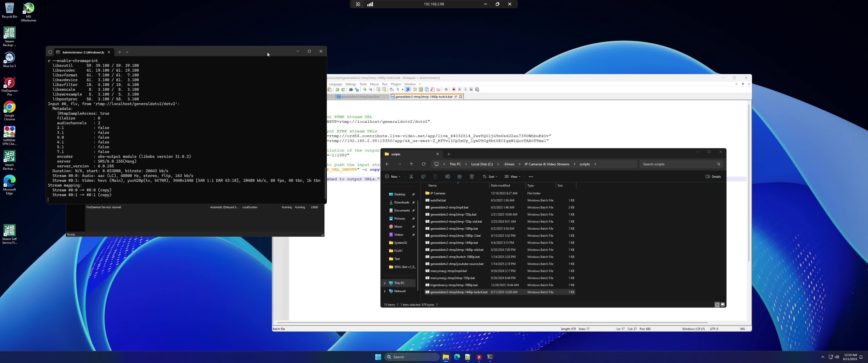Click Run Macro Multiple Times icon
Image resolution: width=868 pixels, height=363 pixels.
[471, 89]
